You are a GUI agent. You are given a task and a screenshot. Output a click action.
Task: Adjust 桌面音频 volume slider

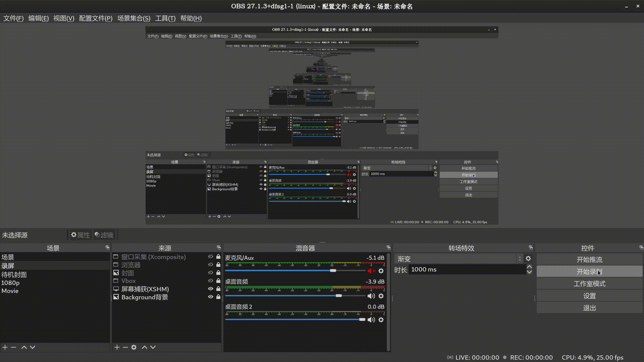click(x=295, y=296)
